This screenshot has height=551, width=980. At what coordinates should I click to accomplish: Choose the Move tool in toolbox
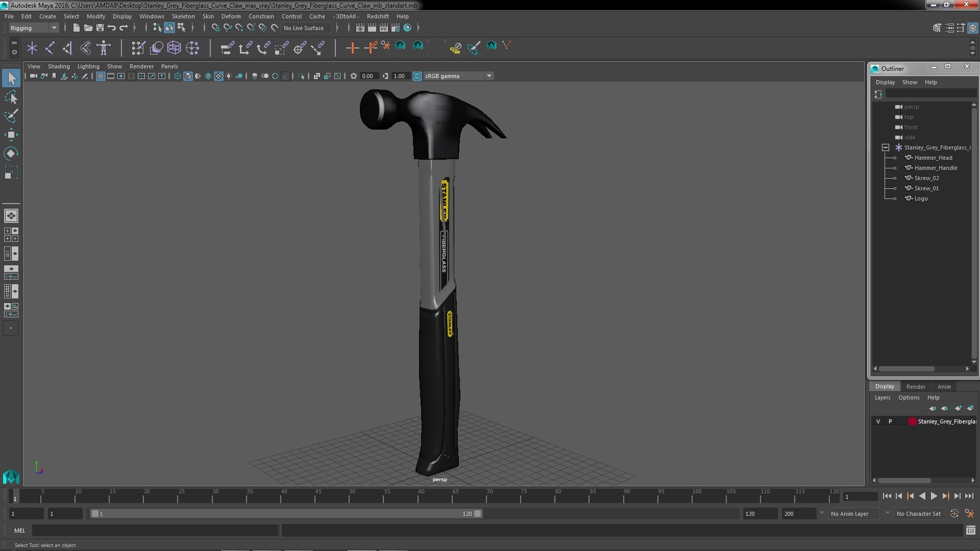click(x=11, y=135)
